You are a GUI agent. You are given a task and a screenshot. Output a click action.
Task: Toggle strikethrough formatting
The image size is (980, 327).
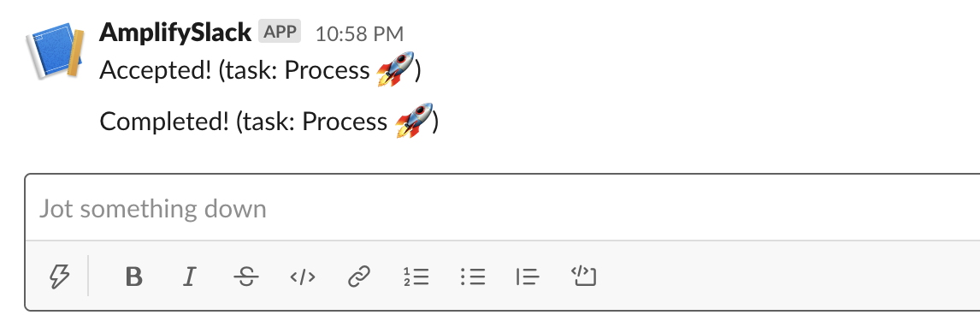click(246, 276)
